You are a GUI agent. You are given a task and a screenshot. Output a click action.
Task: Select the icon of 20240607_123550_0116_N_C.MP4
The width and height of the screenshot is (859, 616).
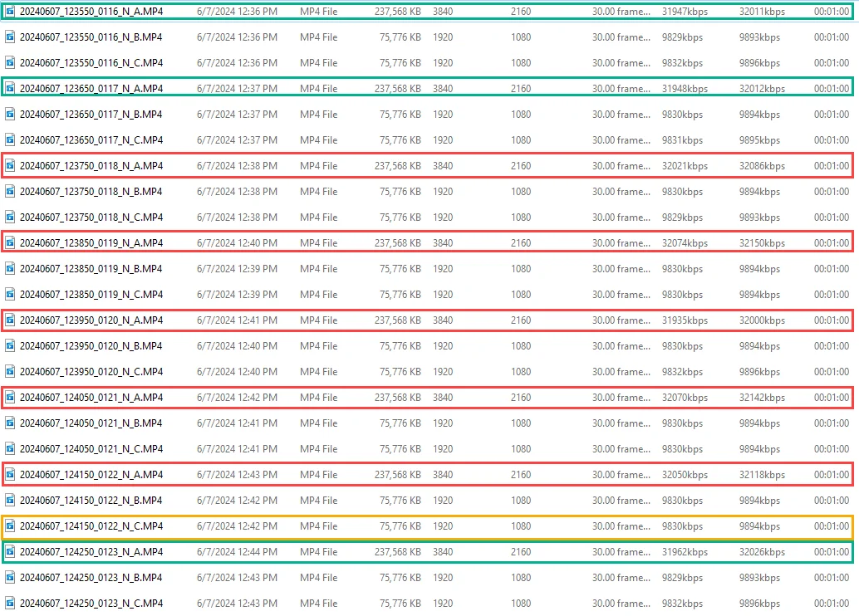(10, 63)
